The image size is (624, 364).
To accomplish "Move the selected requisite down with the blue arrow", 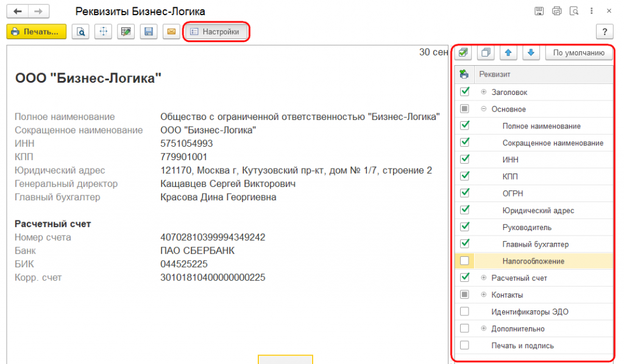I will 531,52.
